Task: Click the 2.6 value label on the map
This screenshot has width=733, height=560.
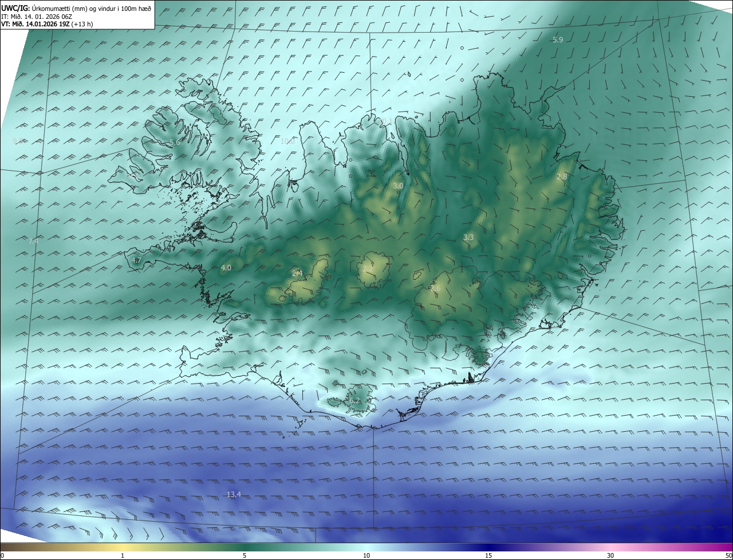Action: [x=436, y=289]
